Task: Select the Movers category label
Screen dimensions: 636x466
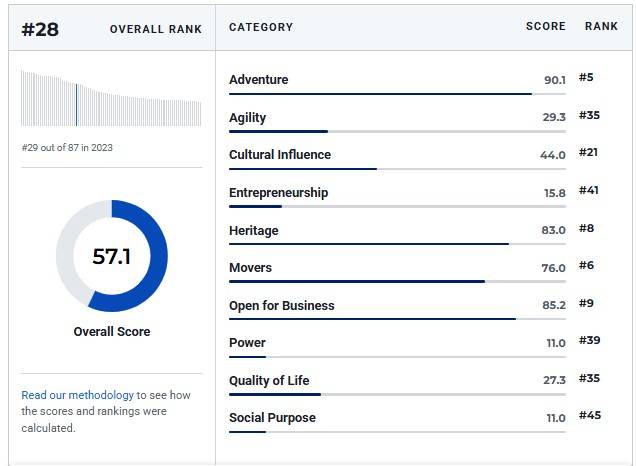Action: pyautogui.click(x=250, y=268)
